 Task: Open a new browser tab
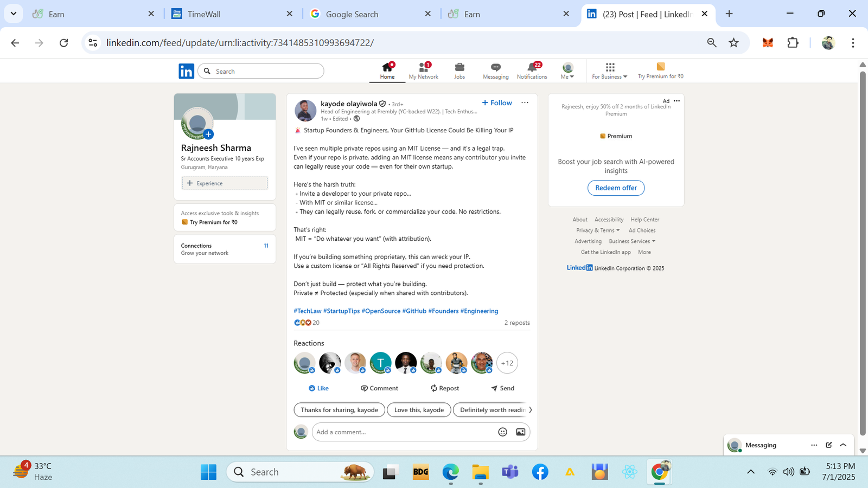coord(729,14)
